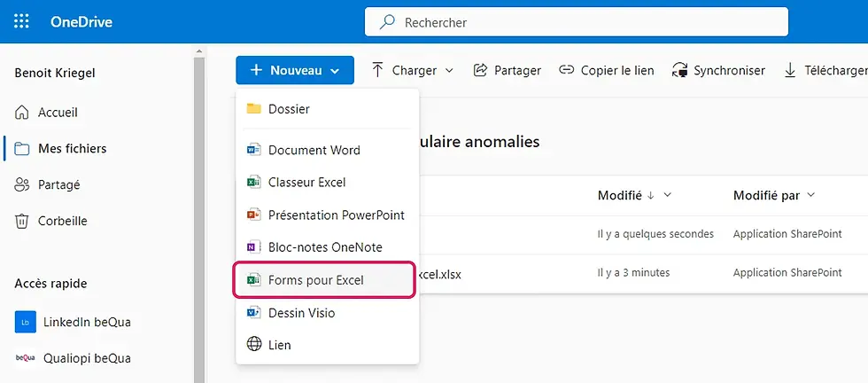The image size is (868, 383).
Task: Select Forms pour Excel menu entry
Action: (x=324, y=280)
